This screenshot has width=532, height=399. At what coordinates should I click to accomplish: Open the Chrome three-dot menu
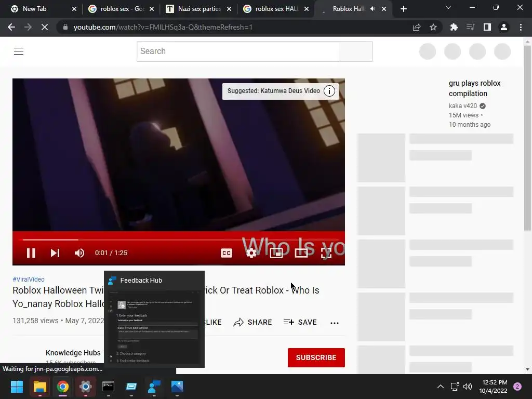[521, 27]
